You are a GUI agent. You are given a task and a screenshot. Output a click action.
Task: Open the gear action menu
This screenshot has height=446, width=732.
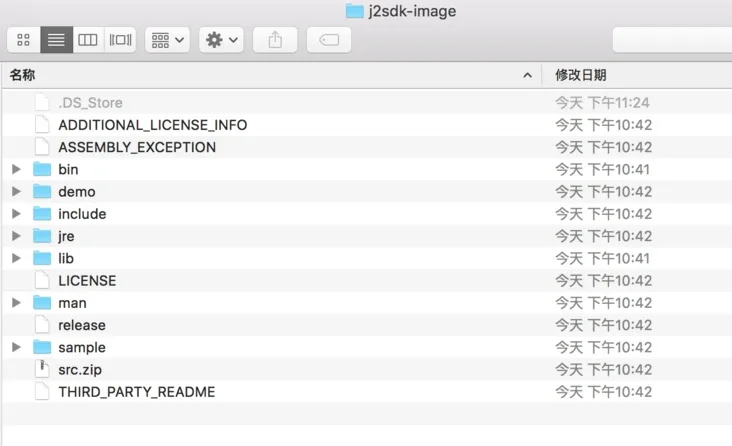tap(221, 40)
